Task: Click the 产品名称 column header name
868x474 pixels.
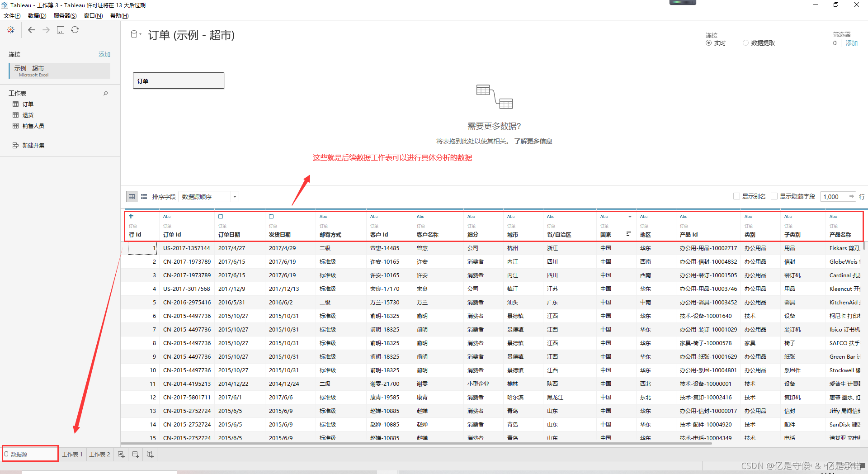Action: [x=840, y=234]
